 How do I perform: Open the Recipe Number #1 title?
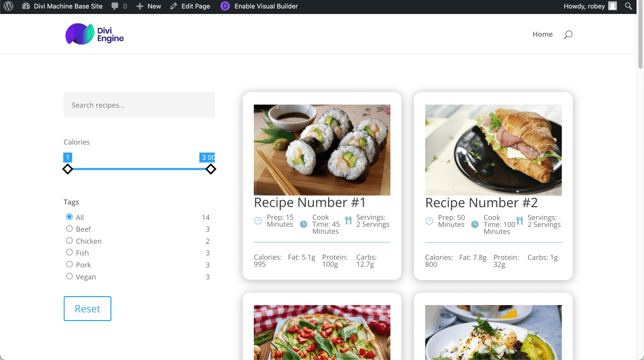310,203
